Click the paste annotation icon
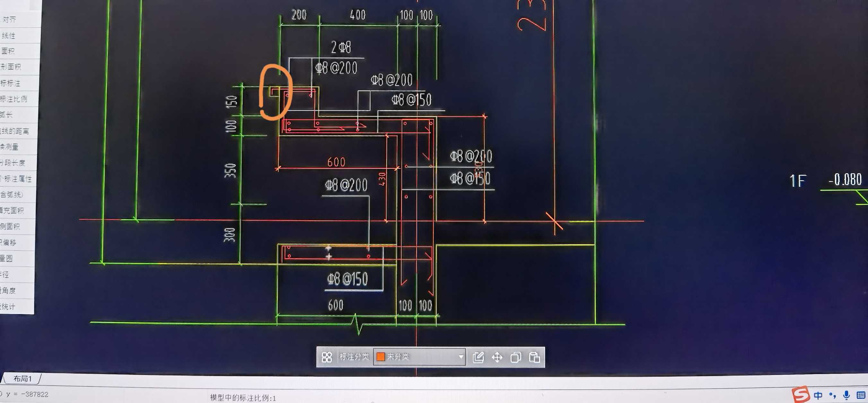Viewport: 868px width, 403px height. 534,357
